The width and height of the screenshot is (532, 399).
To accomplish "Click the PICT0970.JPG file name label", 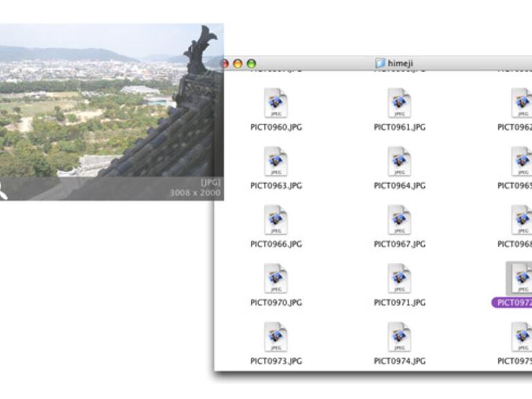I will pyautogui.click(x=276, y=303).
